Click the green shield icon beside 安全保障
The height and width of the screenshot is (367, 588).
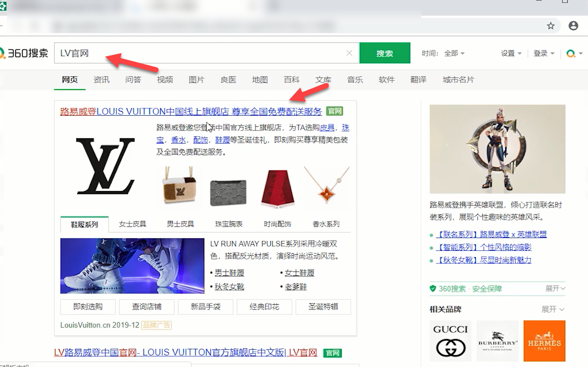coord(433,288)
